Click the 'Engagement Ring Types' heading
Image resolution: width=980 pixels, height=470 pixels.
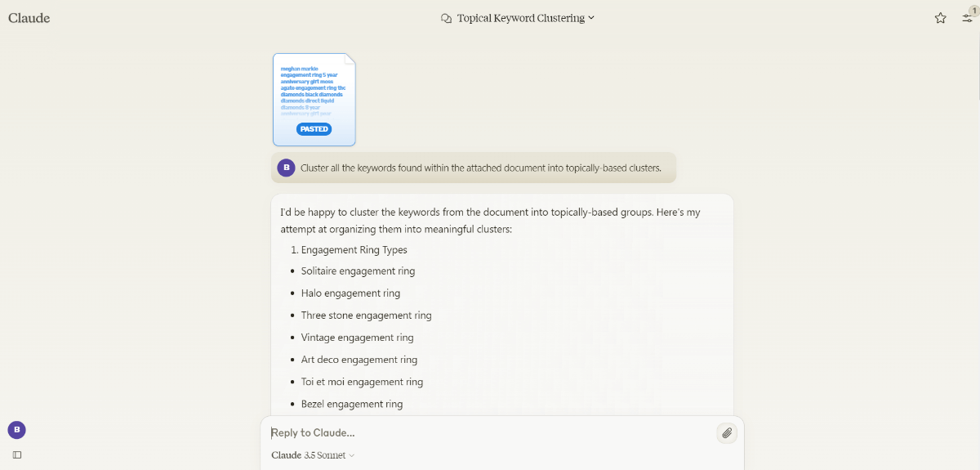coord(354,250)
